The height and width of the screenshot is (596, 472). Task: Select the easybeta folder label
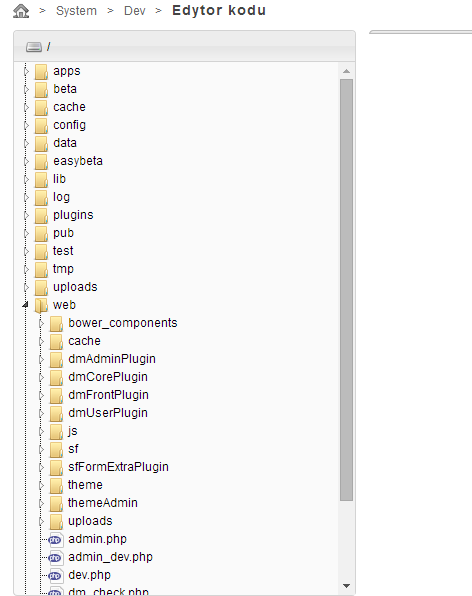point(78,161)
